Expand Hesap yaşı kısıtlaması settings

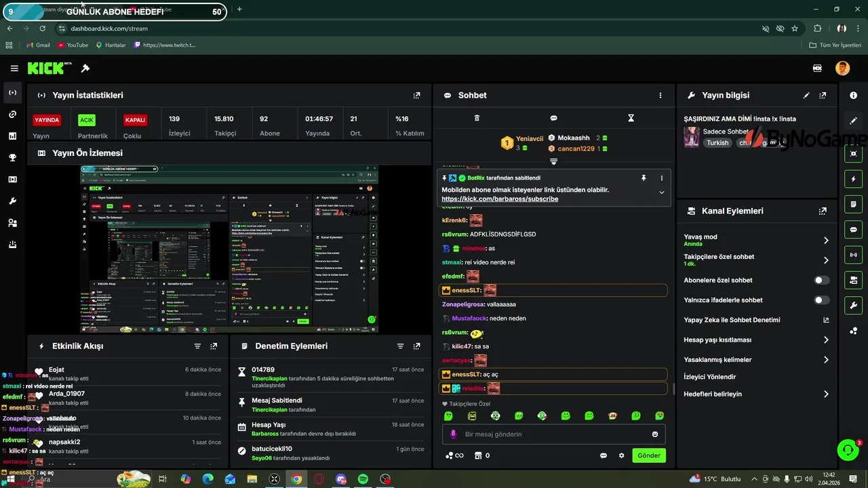(x=826, y=340)
